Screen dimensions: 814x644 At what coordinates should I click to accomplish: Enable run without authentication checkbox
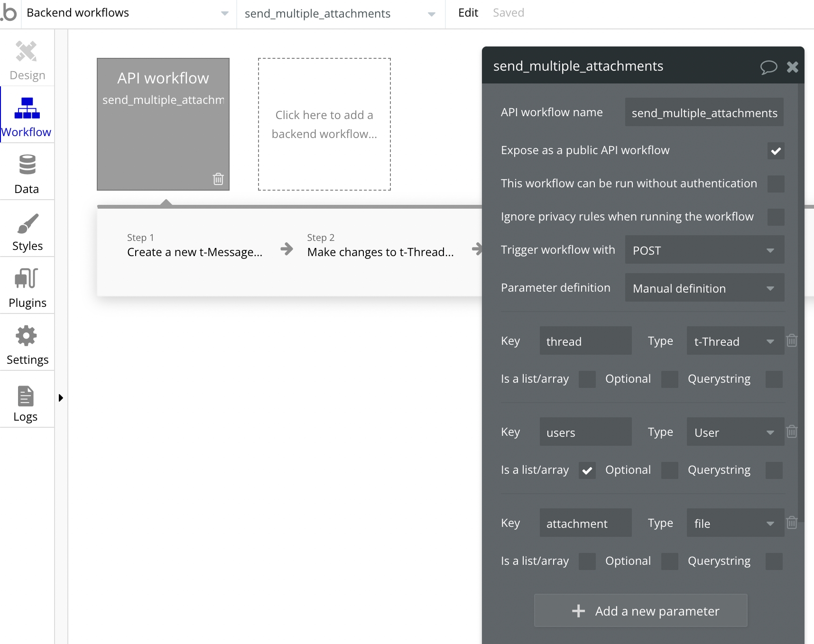click(x=776, y=184)
